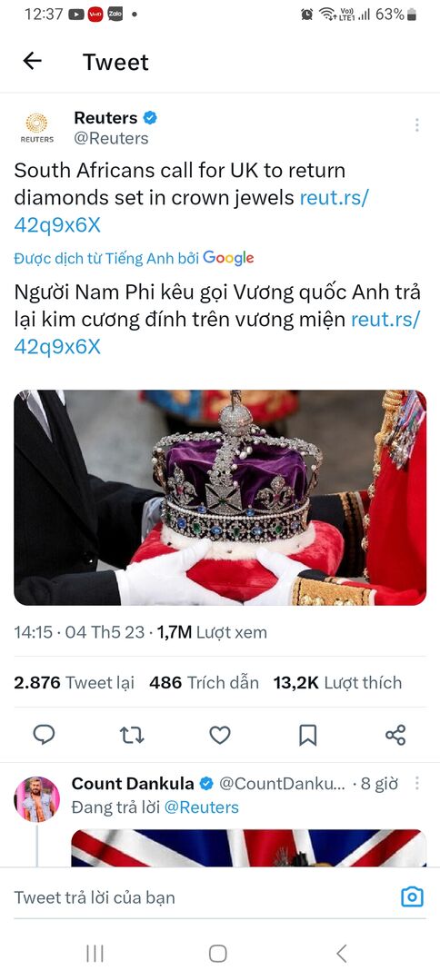The image size is (440, 980).
Task: Bookmark the Reuters tweet
Action: [307, 735]
